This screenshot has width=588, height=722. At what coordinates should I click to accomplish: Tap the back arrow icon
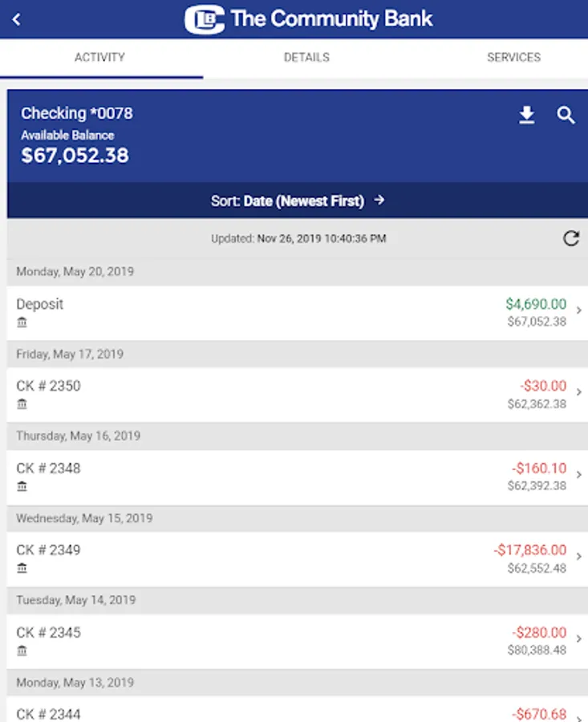tap(16, 19)
